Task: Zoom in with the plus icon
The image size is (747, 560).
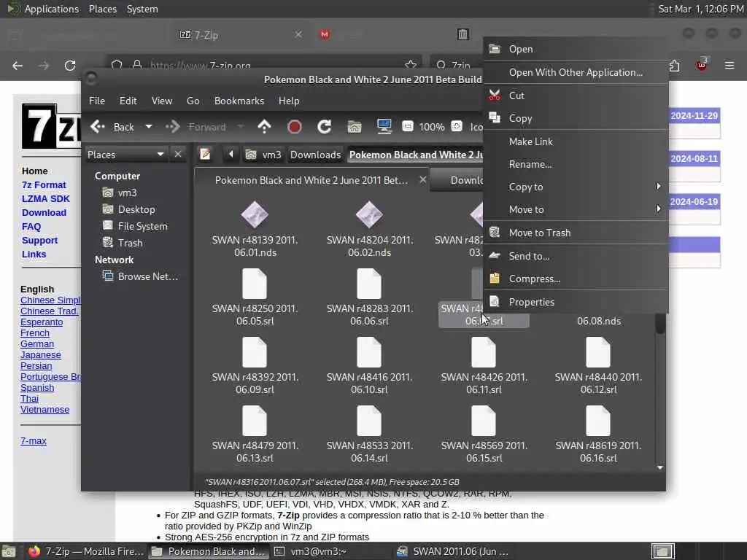Action: [x=457, y=126]
